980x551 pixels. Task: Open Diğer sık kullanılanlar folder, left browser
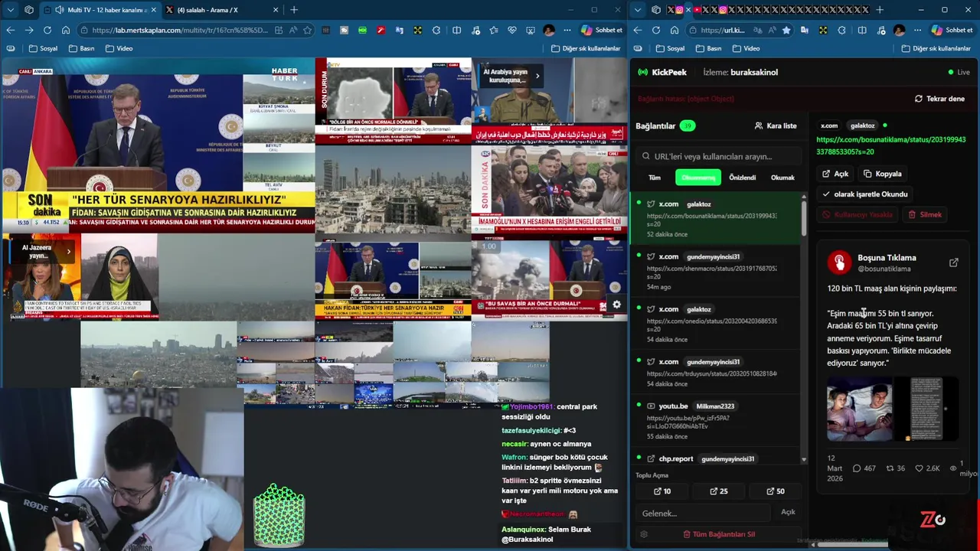[586, 48]
